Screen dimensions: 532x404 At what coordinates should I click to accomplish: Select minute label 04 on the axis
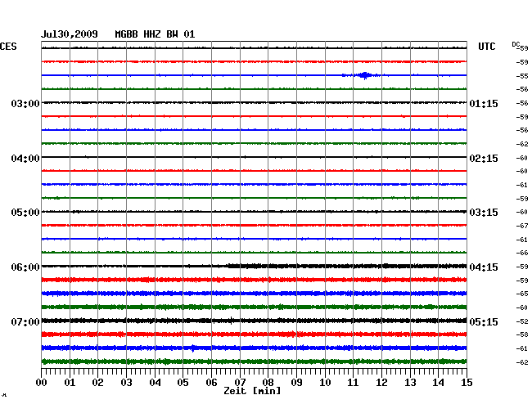[x=155, y=383]
